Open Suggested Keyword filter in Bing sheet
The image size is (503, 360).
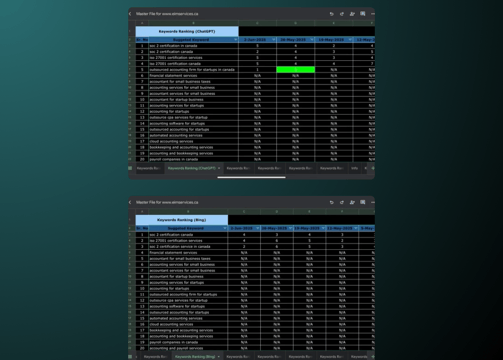tap(225, 228)
